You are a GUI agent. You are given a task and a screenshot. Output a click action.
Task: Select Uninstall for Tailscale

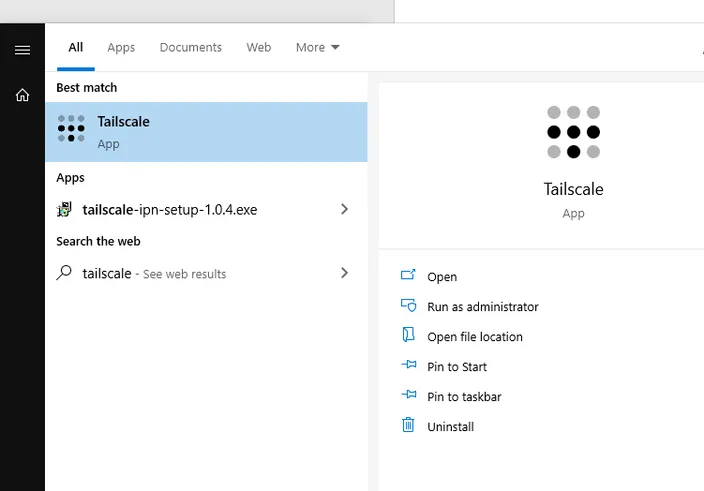tap(450, 427)
